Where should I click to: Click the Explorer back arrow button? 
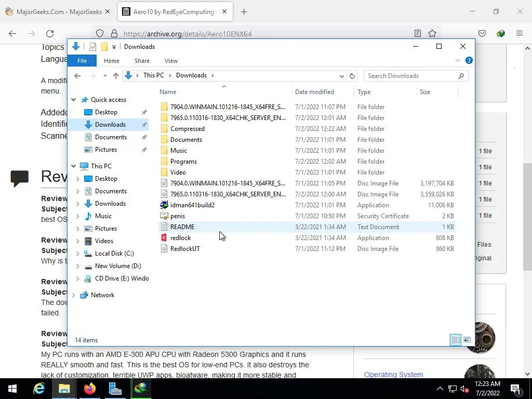tap(77, 76)
